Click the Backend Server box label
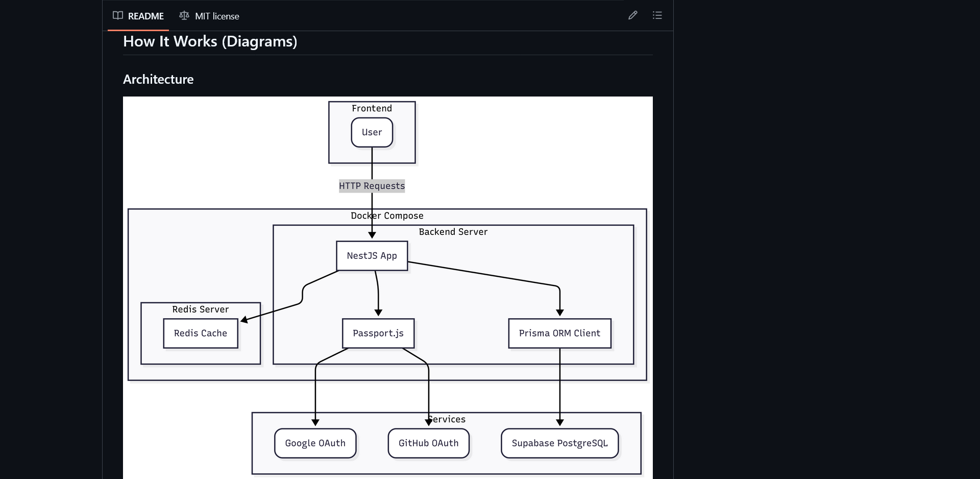 (453, 231)
